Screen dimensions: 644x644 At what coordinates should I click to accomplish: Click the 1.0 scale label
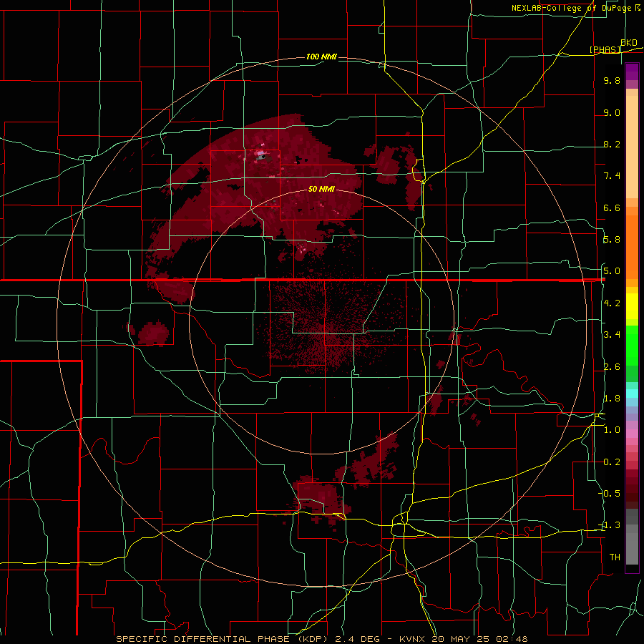coord(612,429)
